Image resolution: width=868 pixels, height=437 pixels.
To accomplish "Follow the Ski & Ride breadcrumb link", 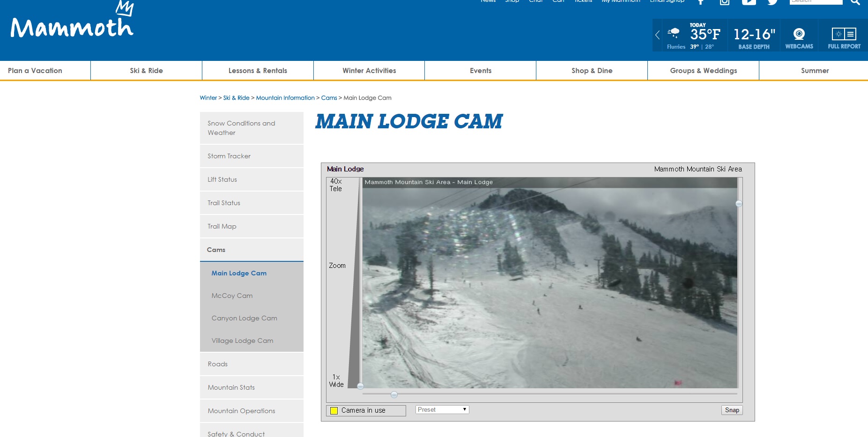I will [237, 98].
